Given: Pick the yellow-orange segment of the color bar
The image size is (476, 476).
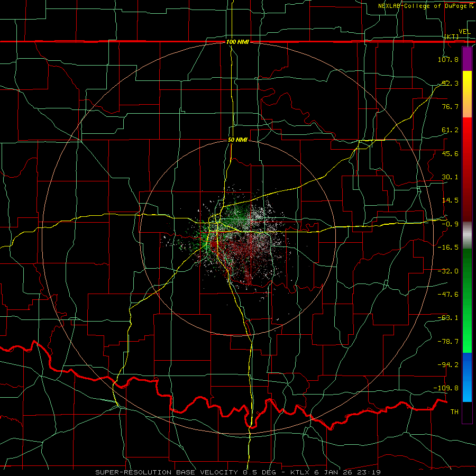Looking at the screenshot, I should coord(467,94).
